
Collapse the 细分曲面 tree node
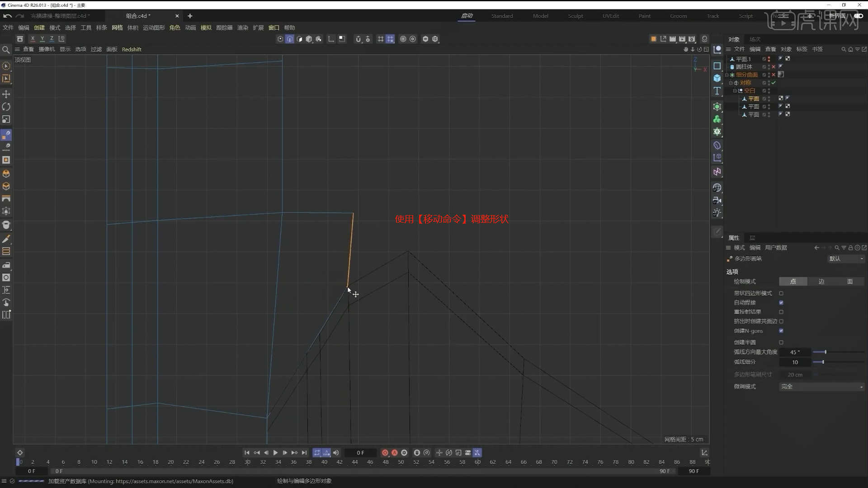pos(726,75)
